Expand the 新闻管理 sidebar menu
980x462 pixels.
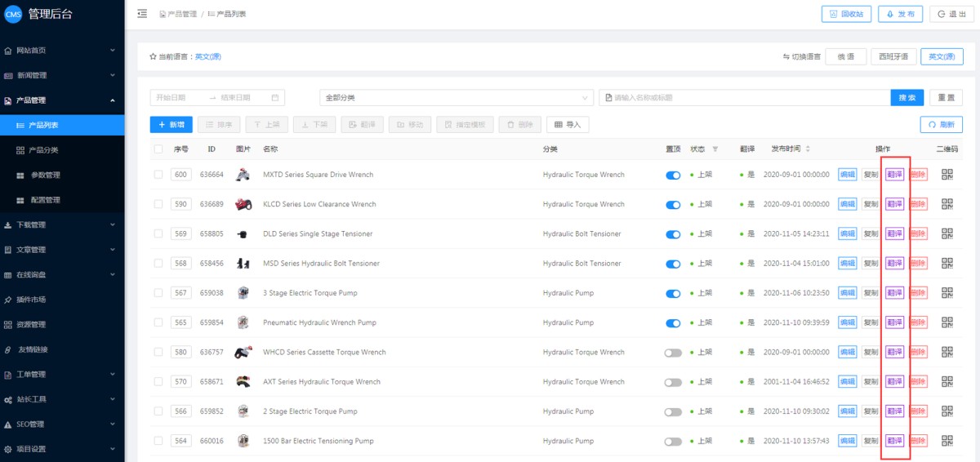pos(62,75)
